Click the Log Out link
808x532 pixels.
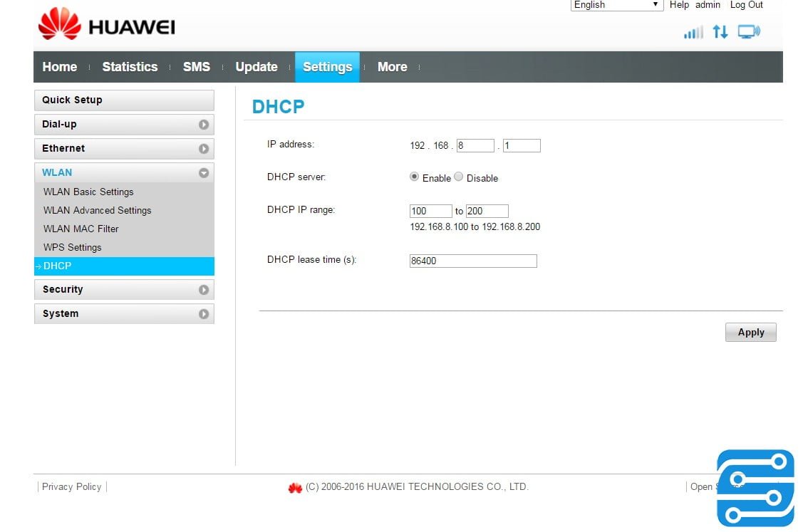click(x=745, y=5)
